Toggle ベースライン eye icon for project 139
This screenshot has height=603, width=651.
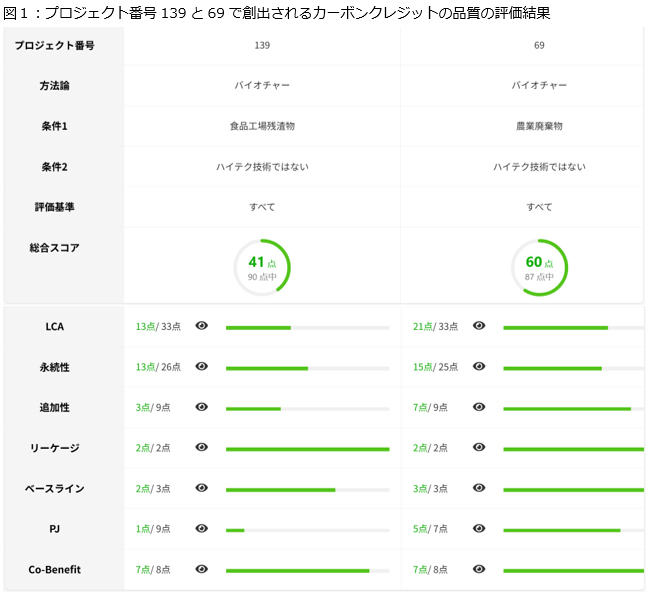click(201, 488)
